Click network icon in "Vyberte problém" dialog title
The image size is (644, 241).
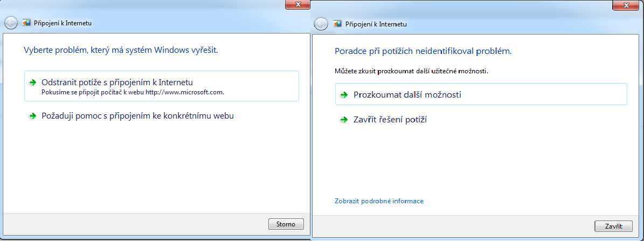click(x=26, y=23)
